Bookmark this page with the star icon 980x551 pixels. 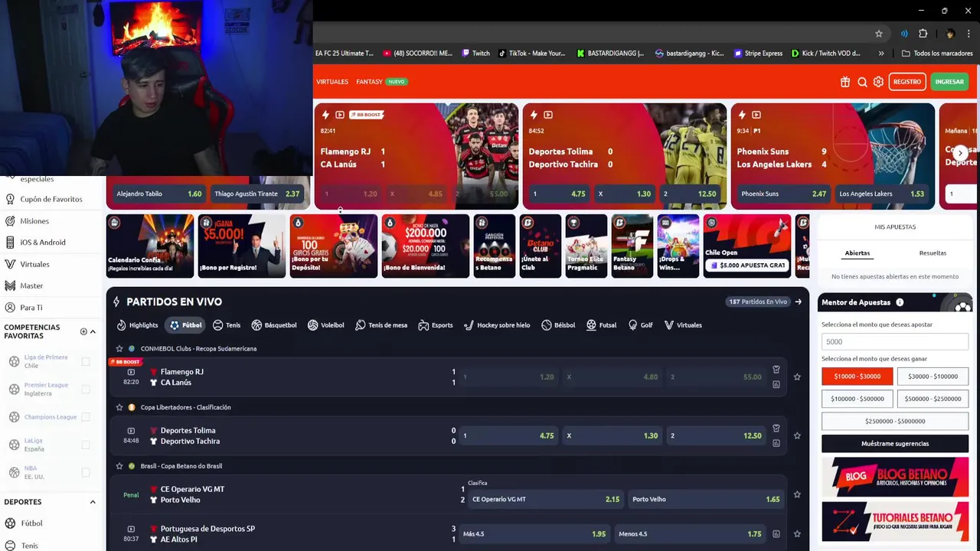coord(879,34)
